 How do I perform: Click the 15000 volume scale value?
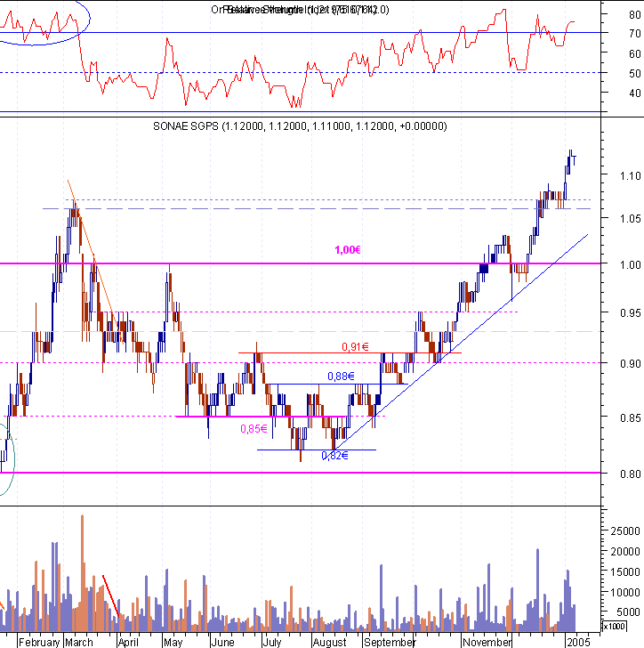(x=625, y=572)
